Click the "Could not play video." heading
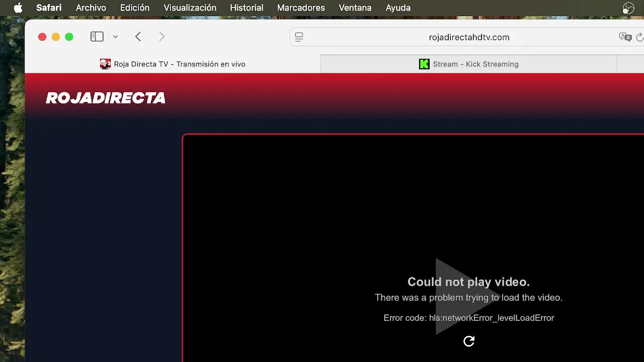This screenshot has height=362, width=644. 468,282
